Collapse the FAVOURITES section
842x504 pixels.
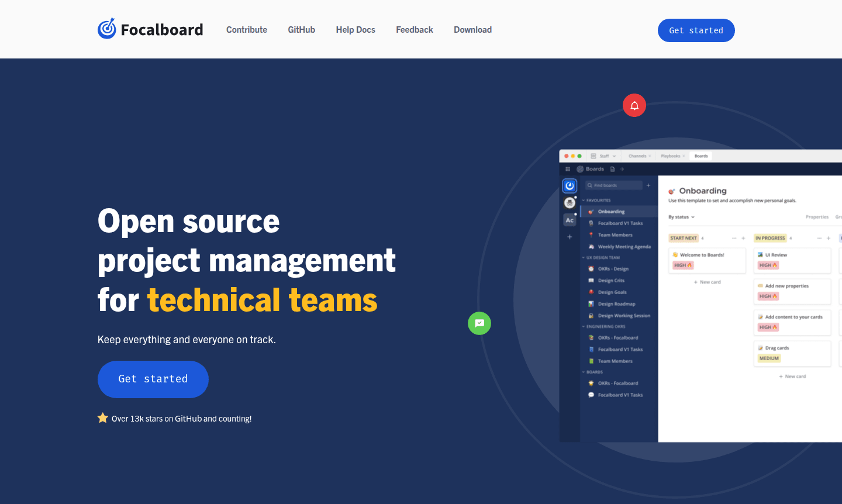coord(584,200)
